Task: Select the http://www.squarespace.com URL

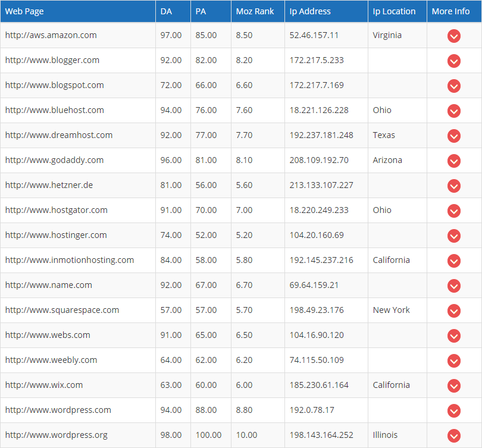Action: tap(62, 310)
